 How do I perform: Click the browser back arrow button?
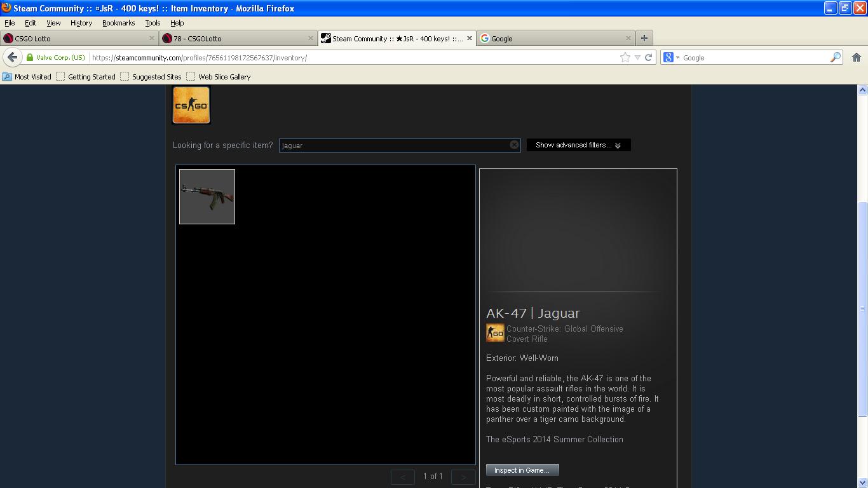pyautogui.click(x=12, y=57)
